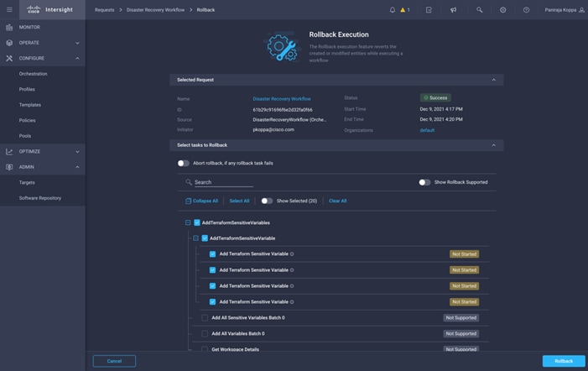Screen dimensions: 588x371
Task: Click info icon on second Add Terraform Sensitive Variable
Action: [x=292, y=270]
